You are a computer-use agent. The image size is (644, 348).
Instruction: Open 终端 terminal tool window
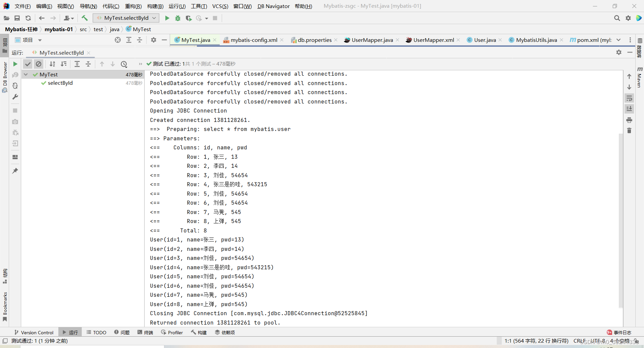(145, 332)
